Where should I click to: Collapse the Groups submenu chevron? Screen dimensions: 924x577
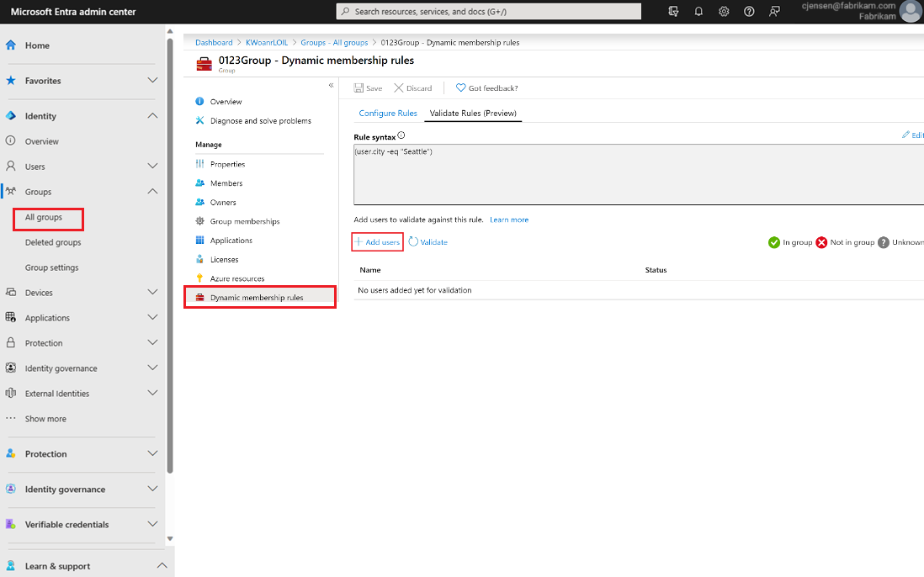152,192
